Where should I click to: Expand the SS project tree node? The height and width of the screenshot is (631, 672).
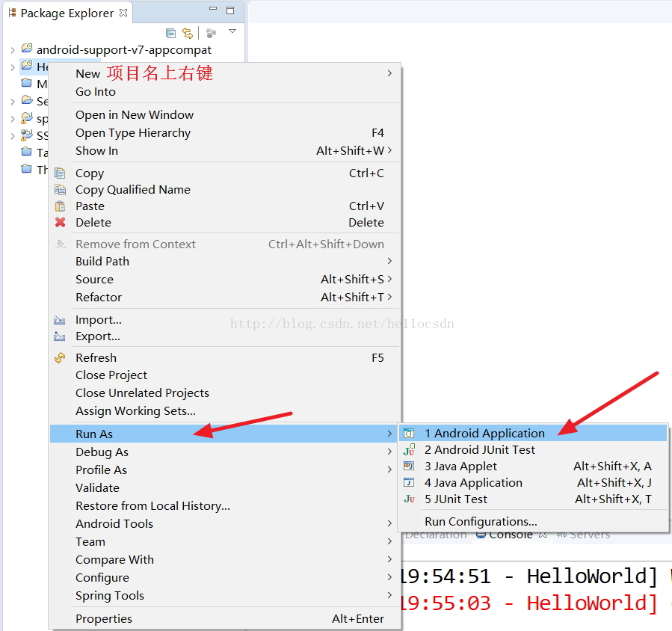(x=13, y=136)
